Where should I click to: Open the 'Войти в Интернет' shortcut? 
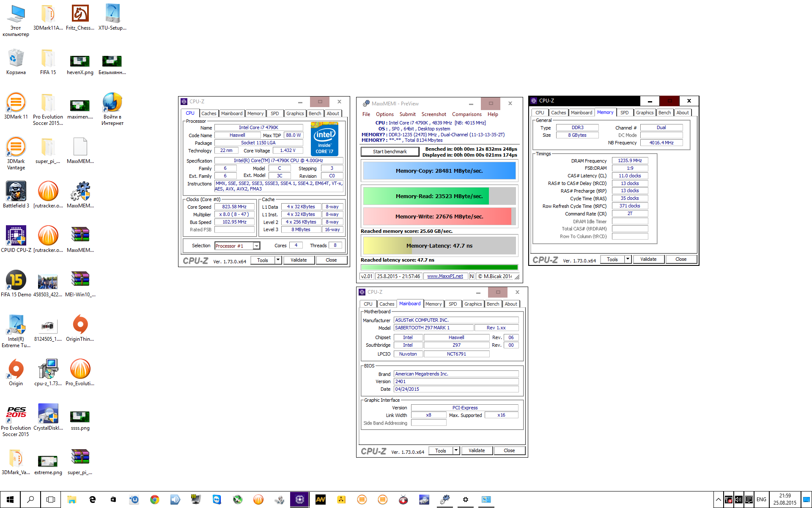click(x=112, y=109)
